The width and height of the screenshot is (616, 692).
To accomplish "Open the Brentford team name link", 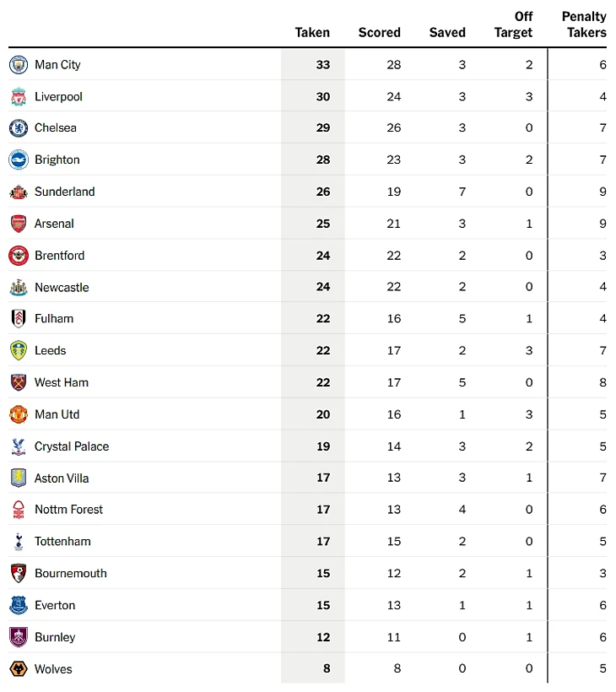I will (60, 256).
